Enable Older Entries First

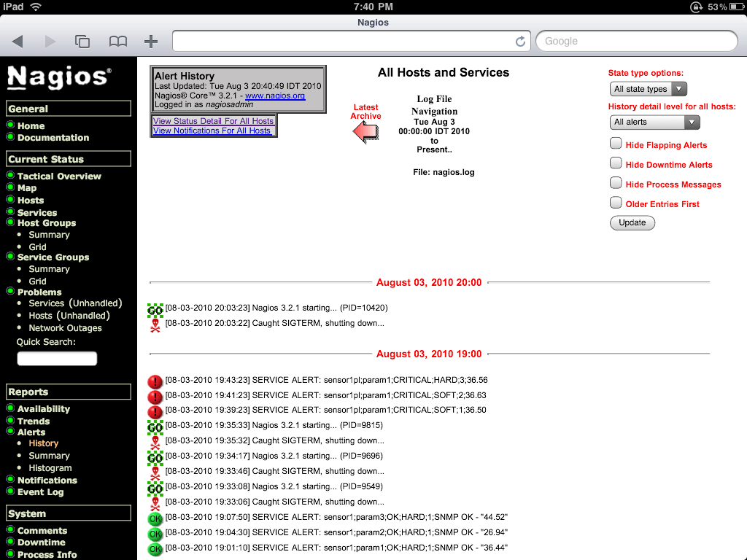tap(615, 203)
